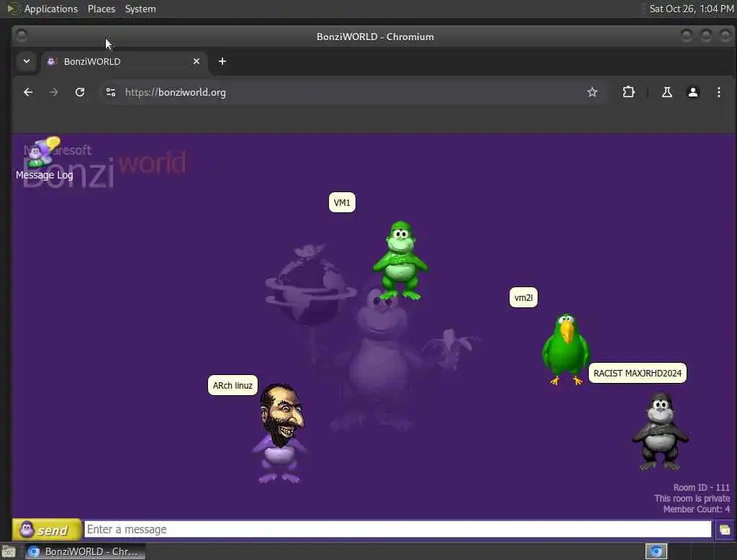Bookmark this page with the star

pyautogui.click(x=592, y=92)
